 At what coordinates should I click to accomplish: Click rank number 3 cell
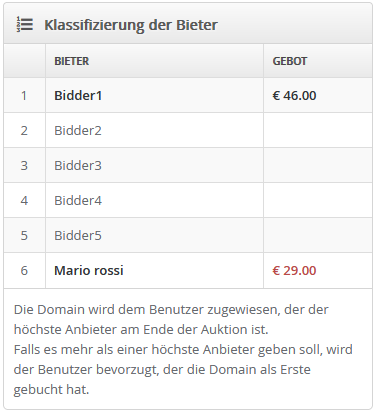pos(24,166)
